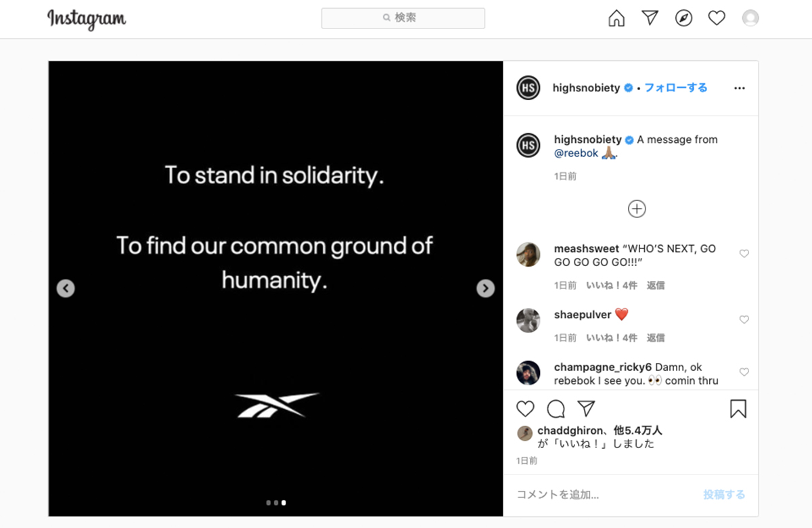812x528 pixels.
Task: Click the comment speech bubble icon
Action: point(556,409)
